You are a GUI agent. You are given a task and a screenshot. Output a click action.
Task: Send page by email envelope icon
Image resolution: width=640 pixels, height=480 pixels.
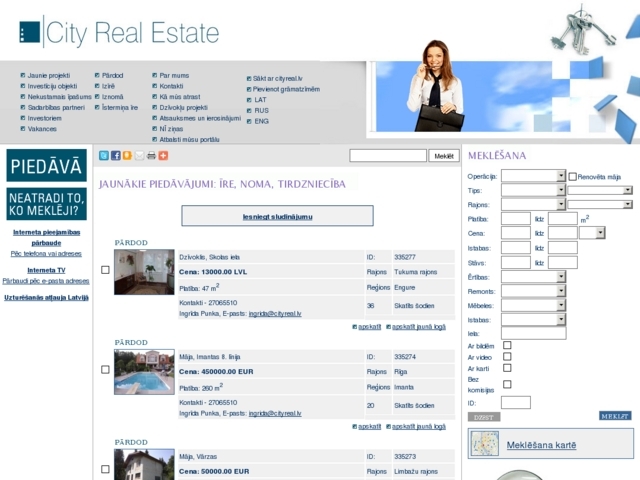[139, 156]
